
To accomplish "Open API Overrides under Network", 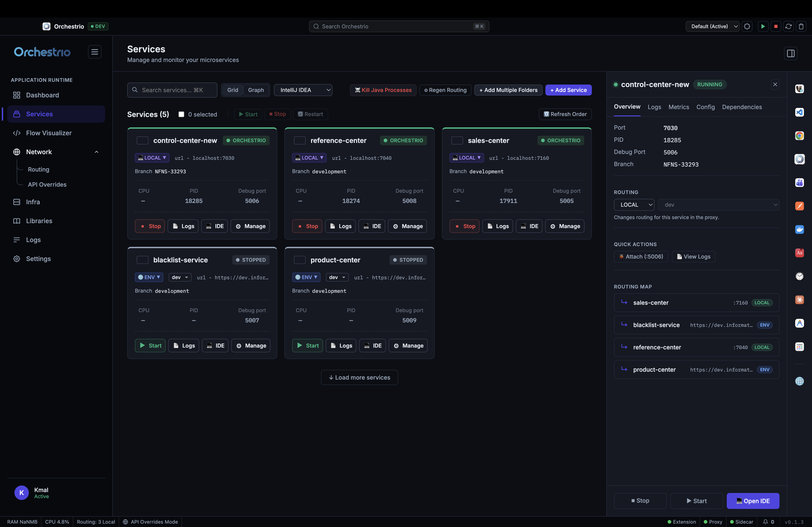I will 47,184.
